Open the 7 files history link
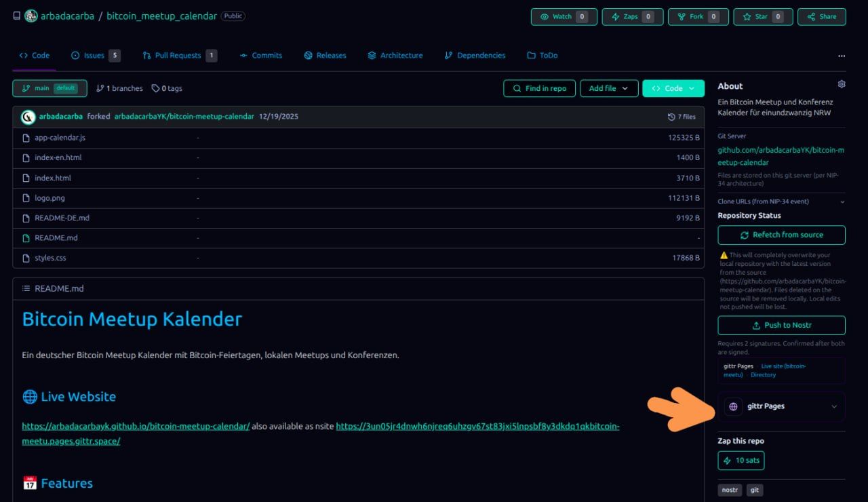The image size is (868, 502). (x=682, y=117)
